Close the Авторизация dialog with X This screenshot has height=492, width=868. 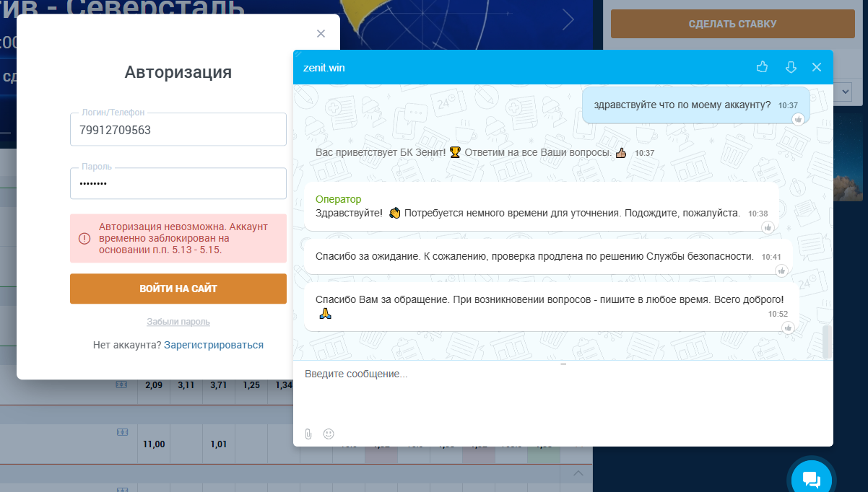click(321, 33)
